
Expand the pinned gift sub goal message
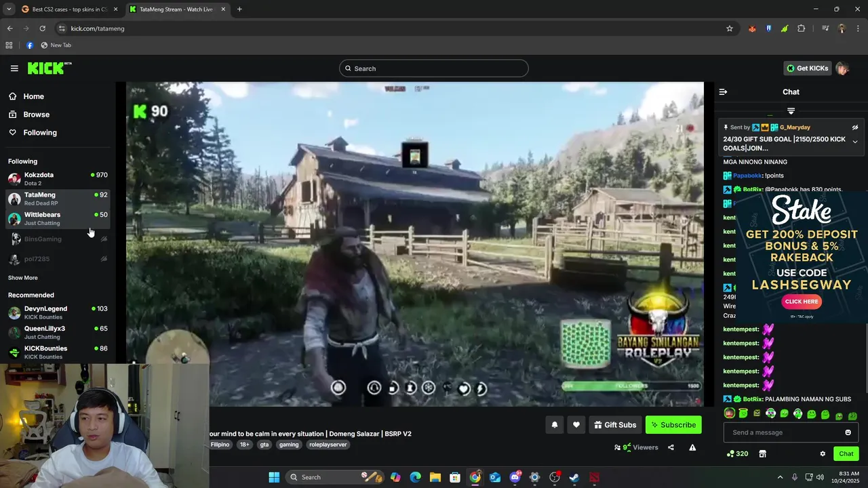pyautogui.click(x=855, y=142)
